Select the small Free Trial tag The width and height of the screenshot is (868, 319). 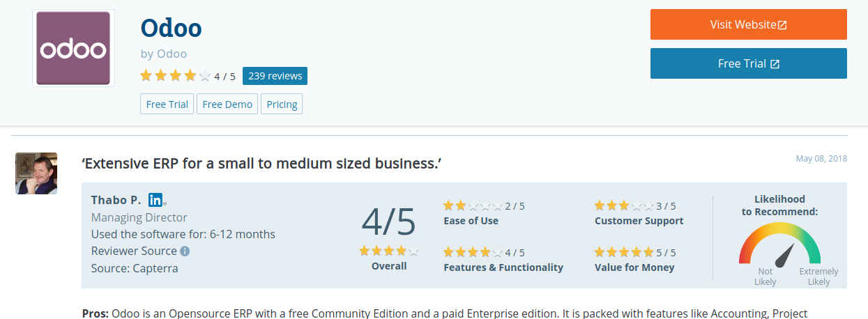point(167,104)
